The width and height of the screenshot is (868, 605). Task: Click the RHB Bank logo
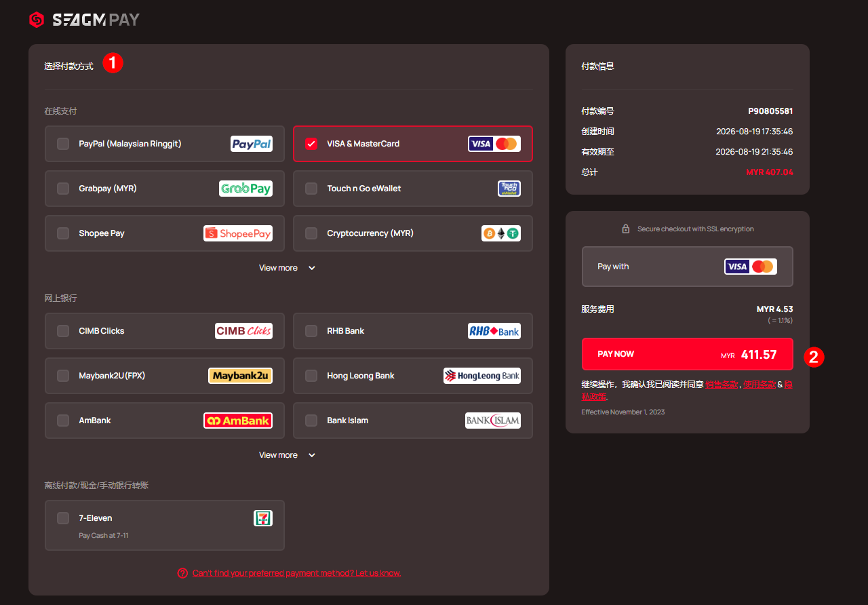(x=494, y=331)
